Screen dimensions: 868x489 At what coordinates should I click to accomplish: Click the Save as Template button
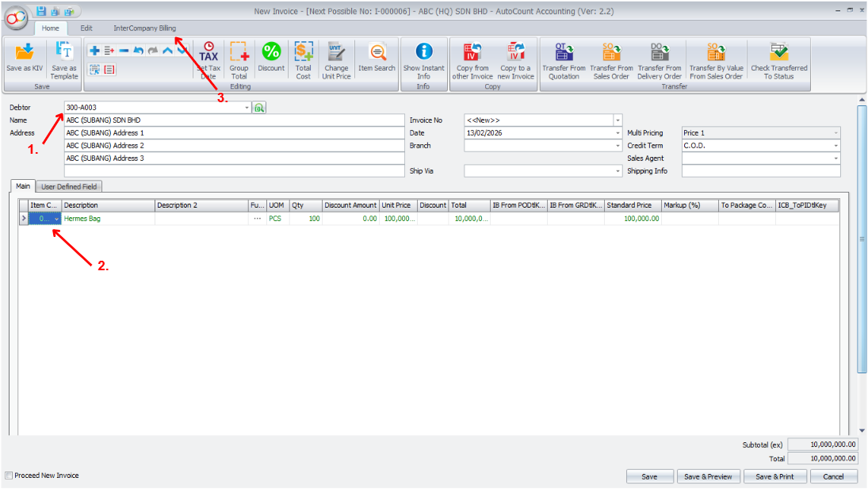click(63, 55)
